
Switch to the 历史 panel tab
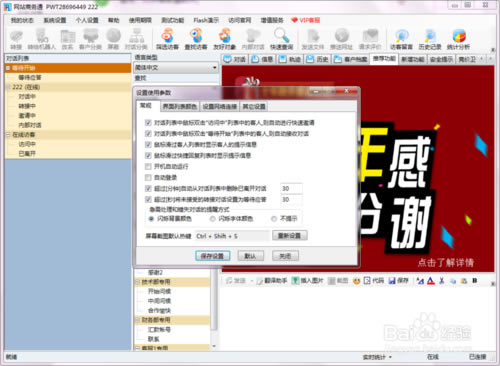[318, 59]
